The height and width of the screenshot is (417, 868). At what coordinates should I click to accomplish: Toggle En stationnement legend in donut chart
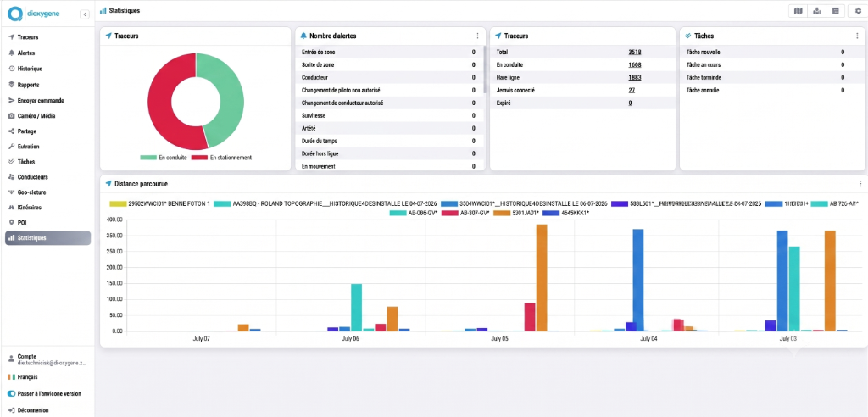[221, 158]
